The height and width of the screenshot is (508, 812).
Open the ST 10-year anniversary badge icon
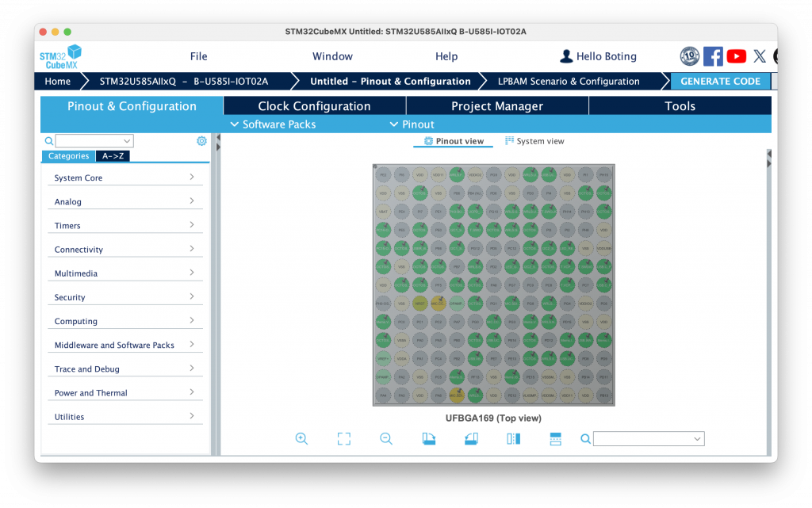(x=690, y=55)
